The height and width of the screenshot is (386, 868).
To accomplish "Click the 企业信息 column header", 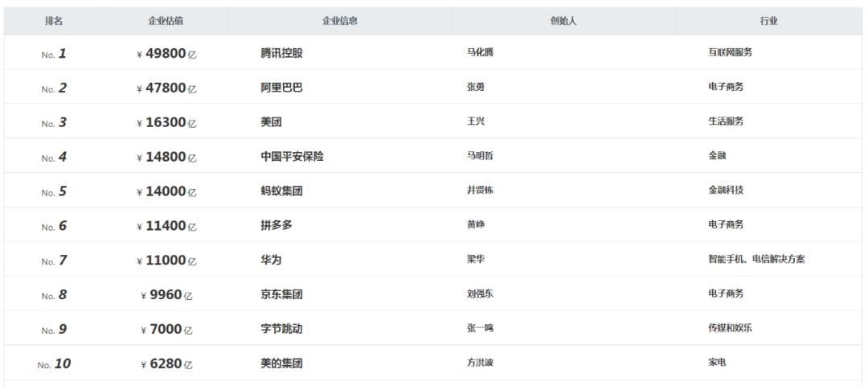I will pyautogui.click(x=339, y=21).
